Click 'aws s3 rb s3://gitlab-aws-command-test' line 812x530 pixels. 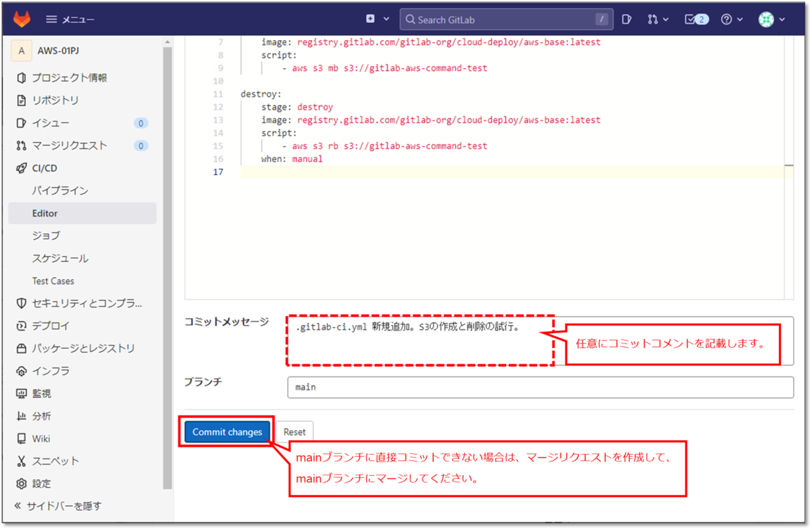(x=384, y=146)
